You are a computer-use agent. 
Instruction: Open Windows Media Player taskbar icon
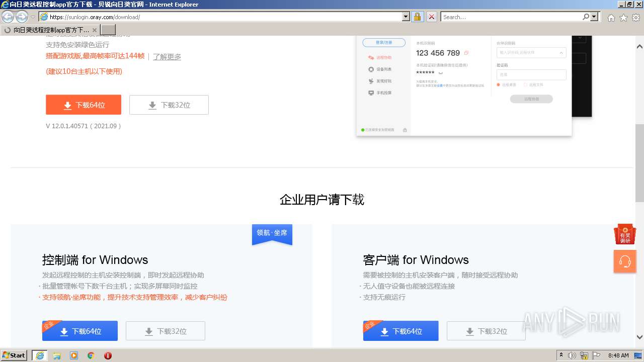coord(74,355)
